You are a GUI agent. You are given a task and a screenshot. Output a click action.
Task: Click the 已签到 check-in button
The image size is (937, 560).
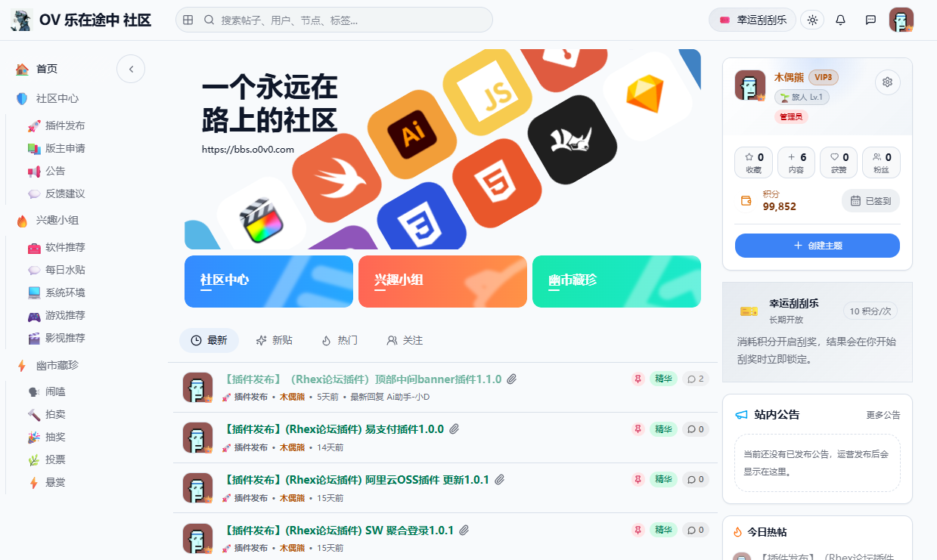(x=870, y=201)
